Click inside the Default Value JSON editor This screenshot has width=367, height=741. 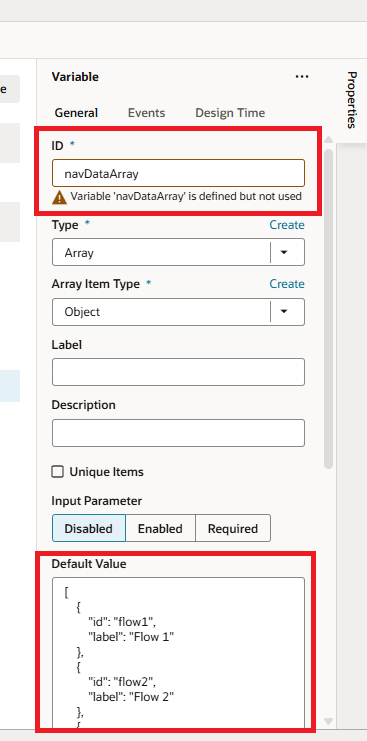tap(179, 652)
